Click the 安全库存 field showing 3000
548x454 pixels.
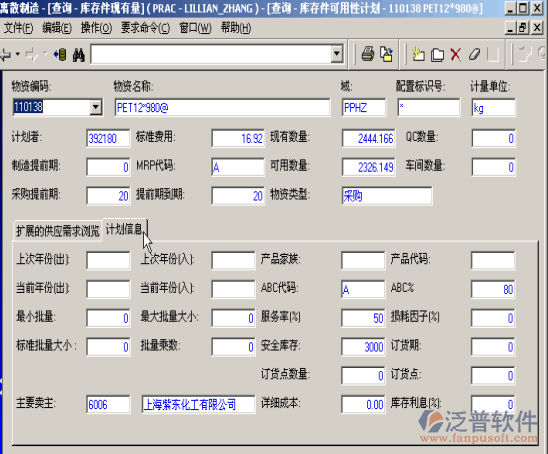(x=363, y=347)
